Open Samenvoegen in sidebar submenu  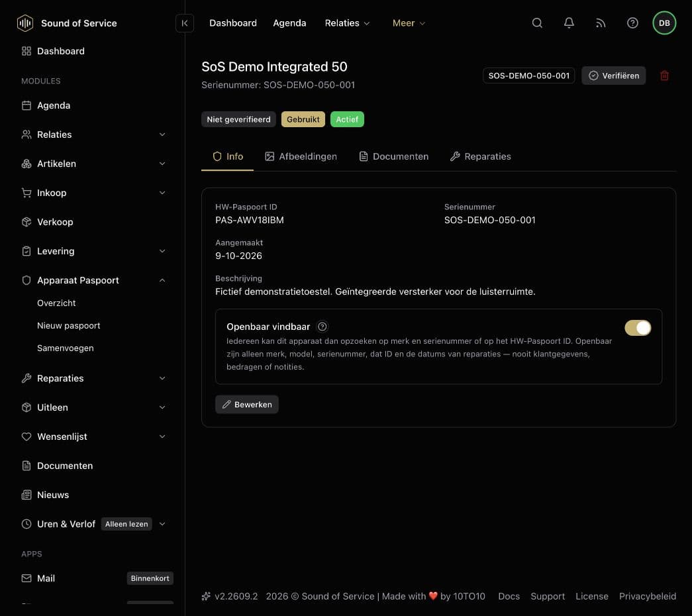66,348
